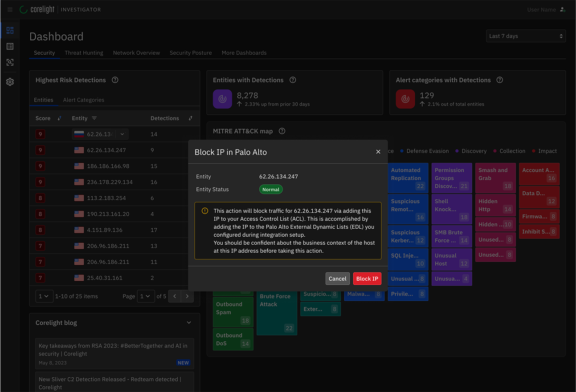This screenshot has height=392, width=576.
Task: Switch to Threat Hunting tab
Action: 84,53
